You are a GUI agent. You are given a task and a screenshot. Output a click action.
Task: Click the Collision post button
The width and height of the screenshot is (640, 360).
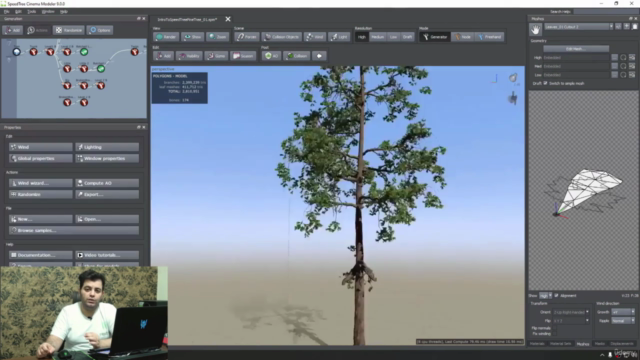(297, 56)
